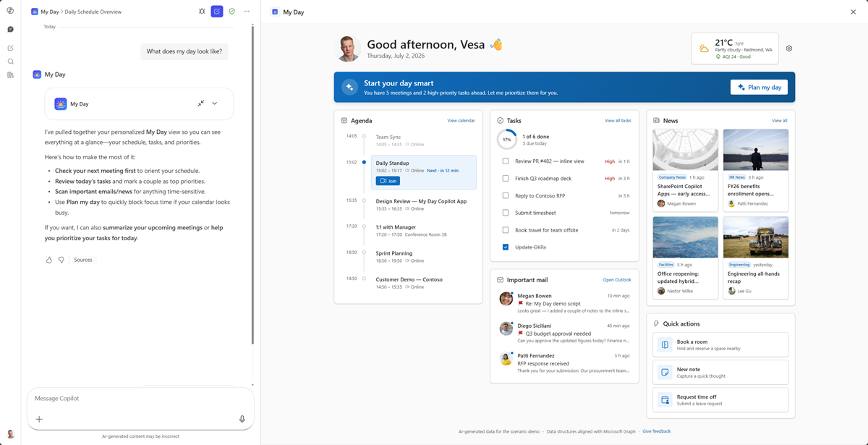Open Outlook link in Important mail
The height and width of the screenshot is (445, 868).
tap(617, 280)
